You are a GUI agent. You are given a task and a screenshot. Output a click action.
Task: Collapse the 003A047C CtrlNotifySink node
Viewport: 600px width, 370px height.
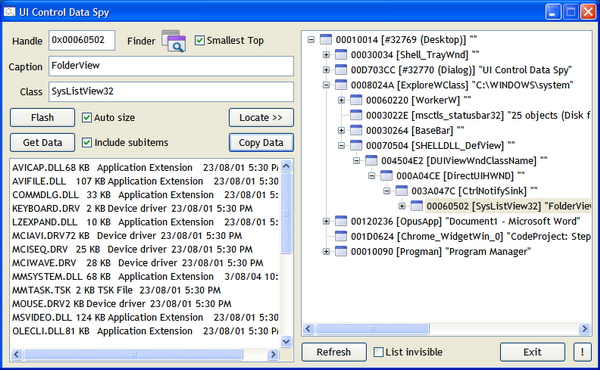point(386,191)
